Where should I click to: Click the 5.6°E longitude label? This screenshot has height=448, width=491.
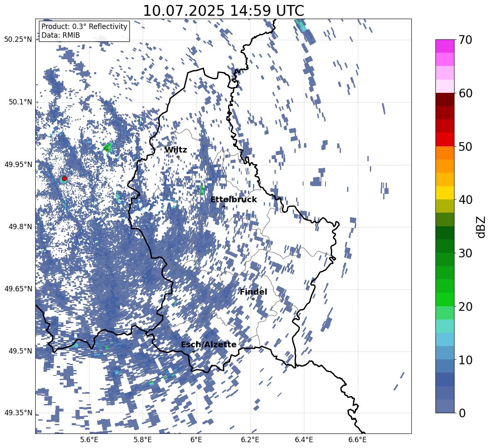[89, 440]
